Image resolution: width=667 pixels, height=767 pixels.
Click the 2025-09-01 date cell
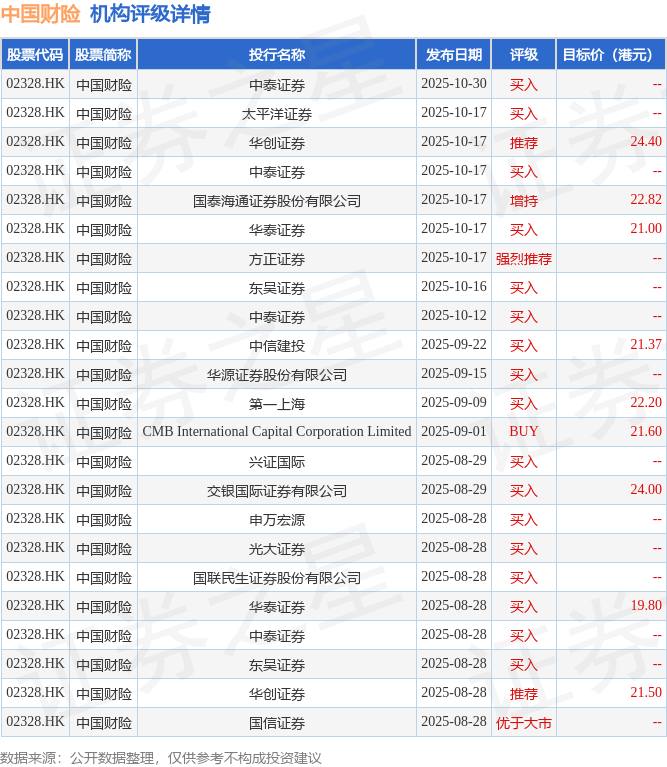(x=454, y=431)
